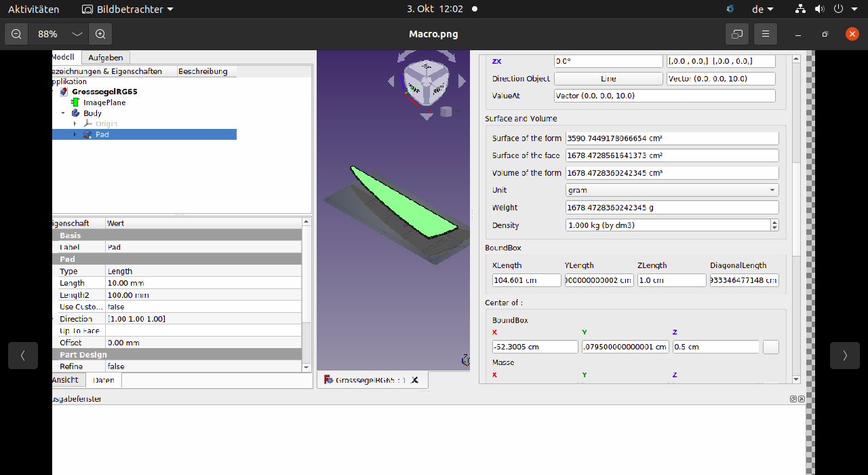Go to the next image
The image size is (868, 475).
coord(845,356)
